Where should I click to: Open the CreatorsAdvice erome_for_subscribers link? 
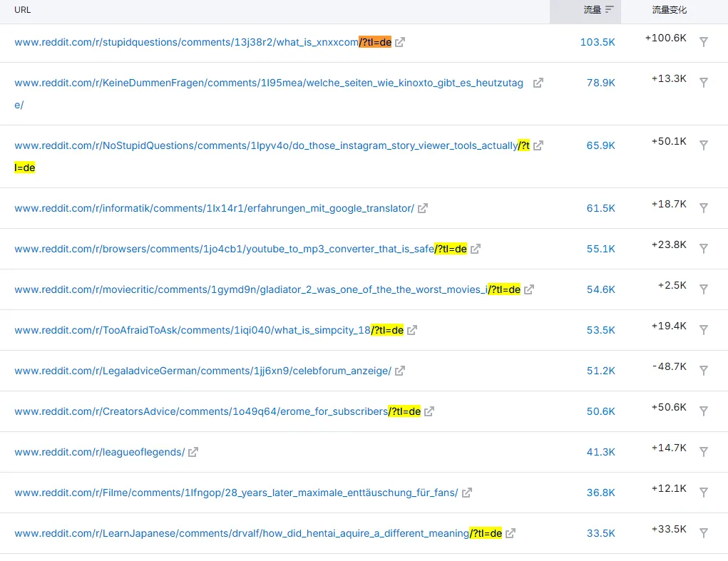tap(217, 411)
